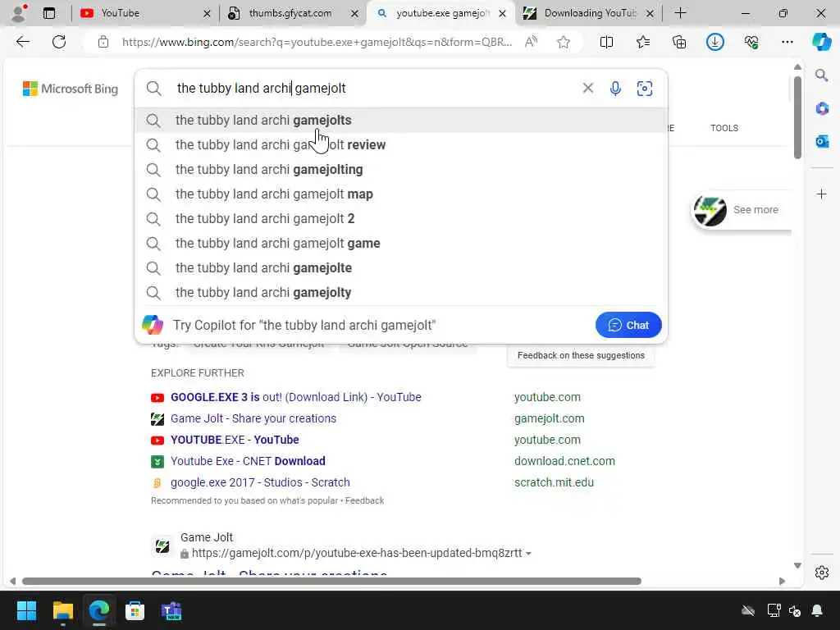Open the Downloads toolbar icon

pyautogui.click(x=714, y=42)
